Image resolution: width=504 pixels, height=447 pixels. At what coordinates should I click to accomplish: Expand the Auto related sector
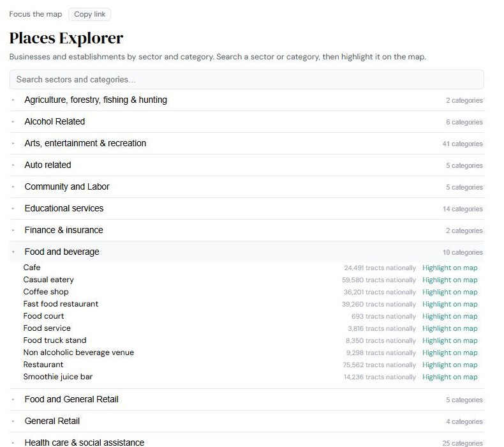[246, 165]
